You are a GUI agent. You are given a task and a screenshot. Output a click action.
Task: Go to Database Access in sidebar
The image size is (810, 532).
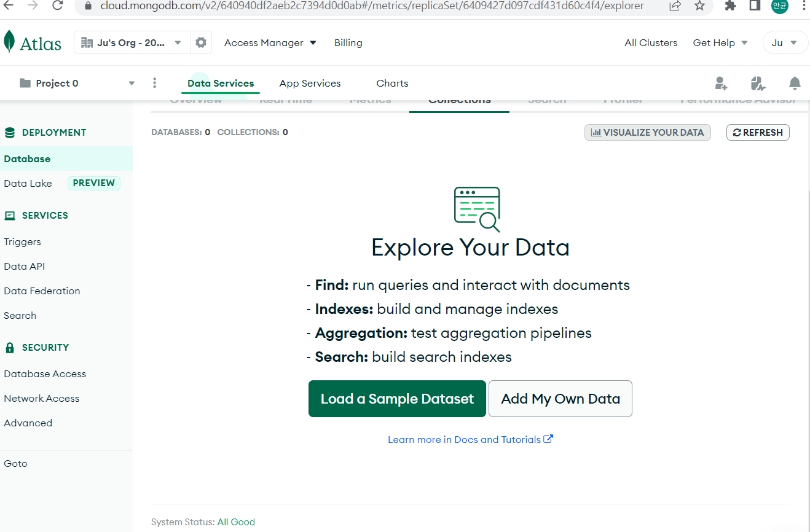tap(45, 374)
